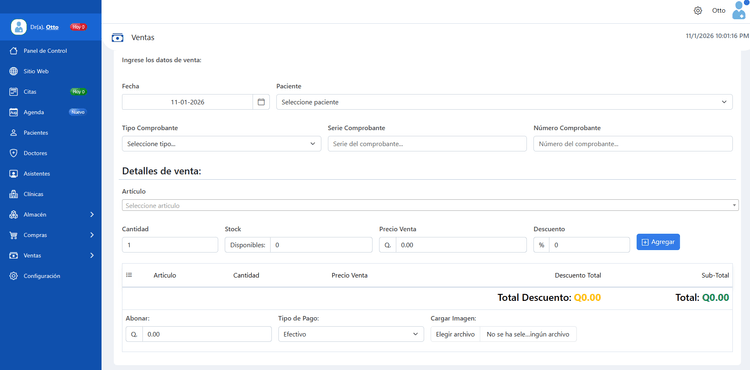Click the date and time stamp

[x=717, y=36]
